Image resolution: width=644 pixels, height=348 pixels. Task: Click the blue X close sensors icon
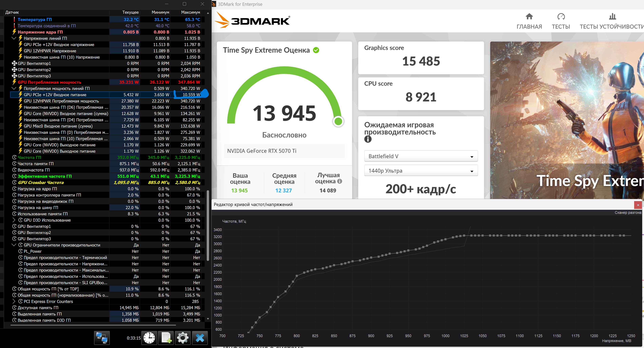200,338
